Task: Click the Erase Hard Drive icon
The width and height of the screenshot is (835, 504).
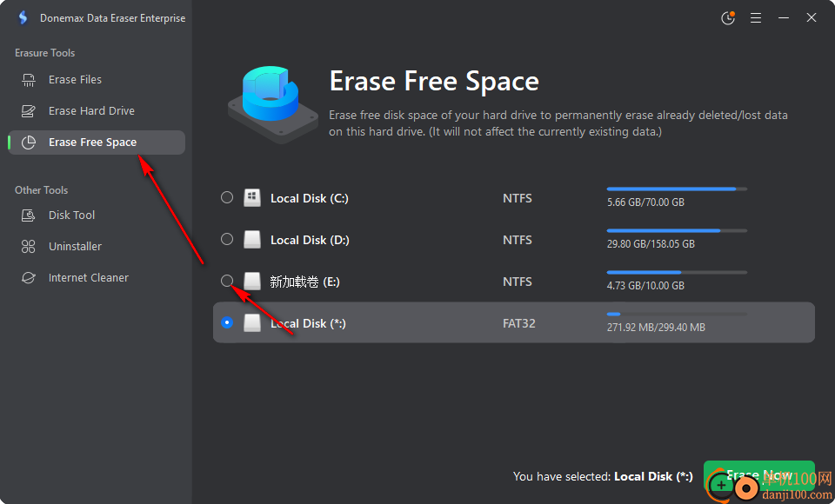Action: pyautogui.click(x=28, y=110)
